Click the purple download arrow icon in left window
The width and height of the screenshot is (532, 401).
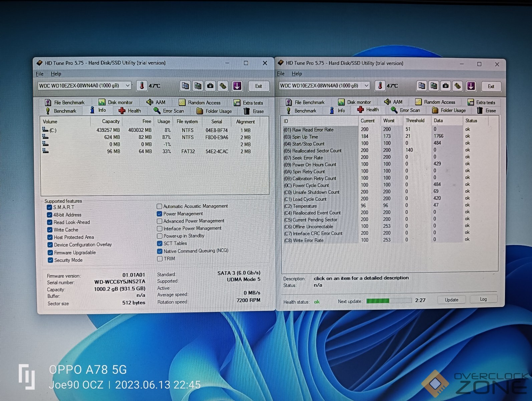237,86
